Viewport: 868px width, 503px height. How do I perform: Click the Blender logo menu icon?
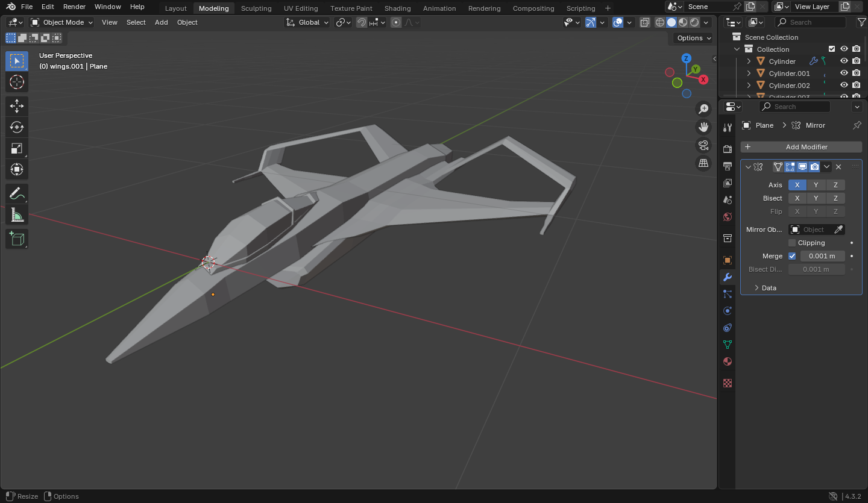(x=10, y=7)
